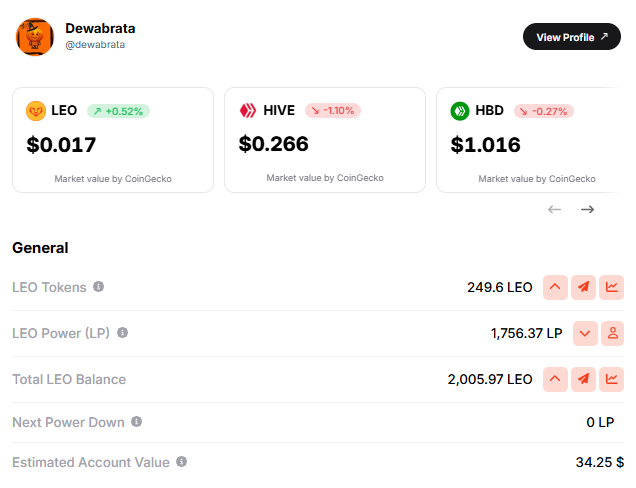Click the Dewabrata display name
This screenshot has height=488, width=636.
[100, 28]
